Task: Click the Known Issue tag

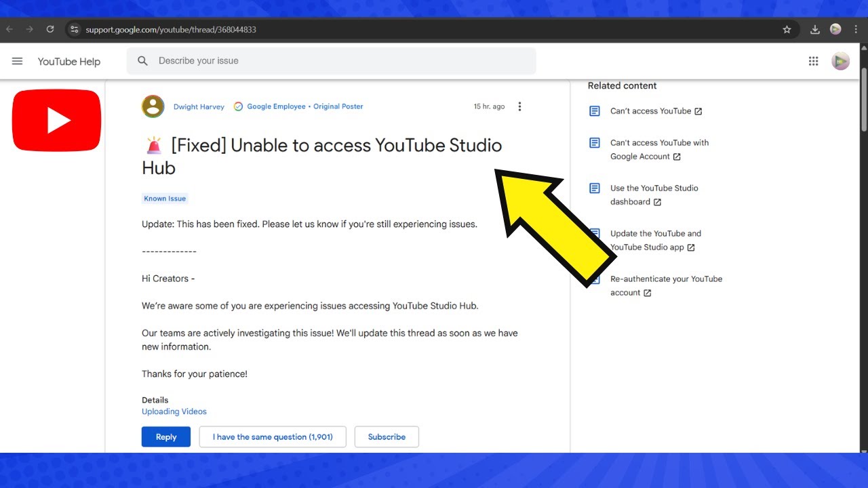Action: (x=165, y=199)
